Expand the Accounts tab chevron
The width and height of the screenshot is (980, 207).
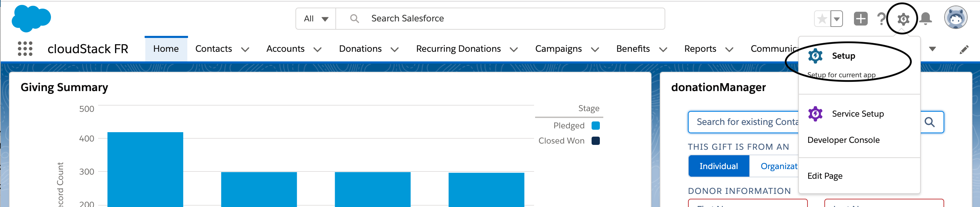point(318,49)
